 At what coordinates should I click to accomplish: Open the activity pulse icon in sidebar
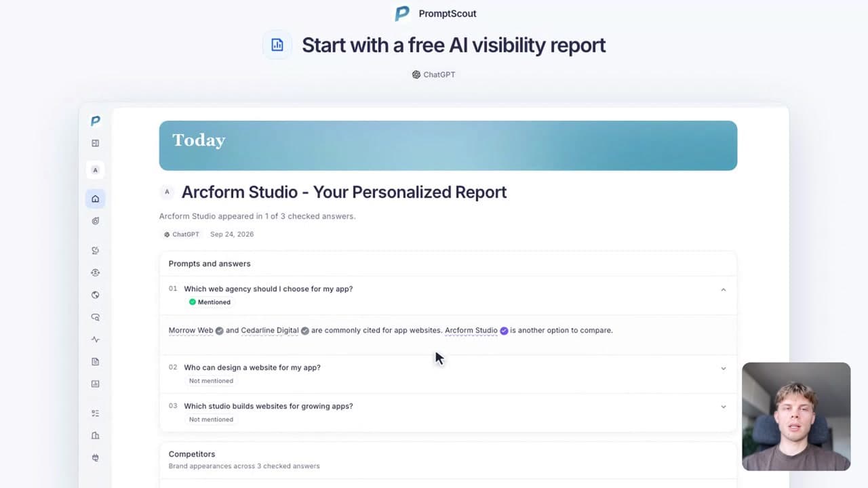[96, 340]
